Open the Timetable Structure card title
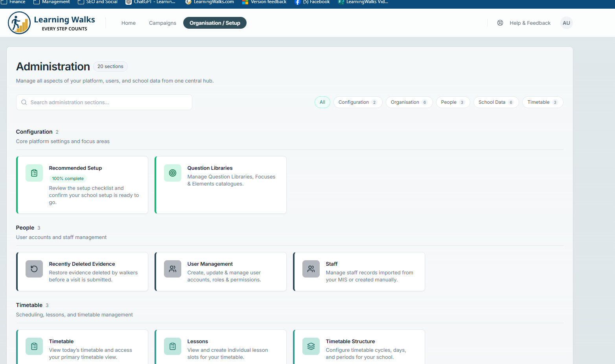The height and width of the screenshot is (364, 615). coord(350,342)
